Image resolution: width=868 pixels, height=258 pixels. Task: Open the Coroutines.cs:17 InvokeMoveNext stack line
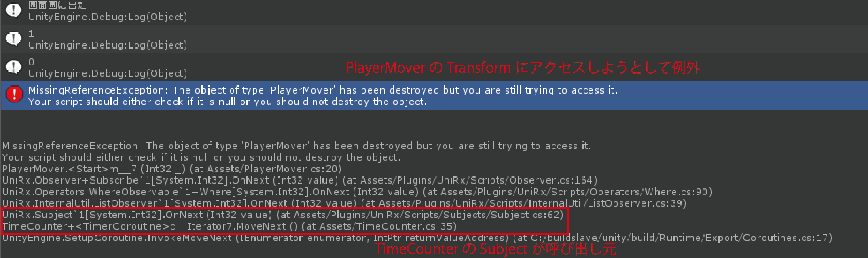[x=417, y=238]
